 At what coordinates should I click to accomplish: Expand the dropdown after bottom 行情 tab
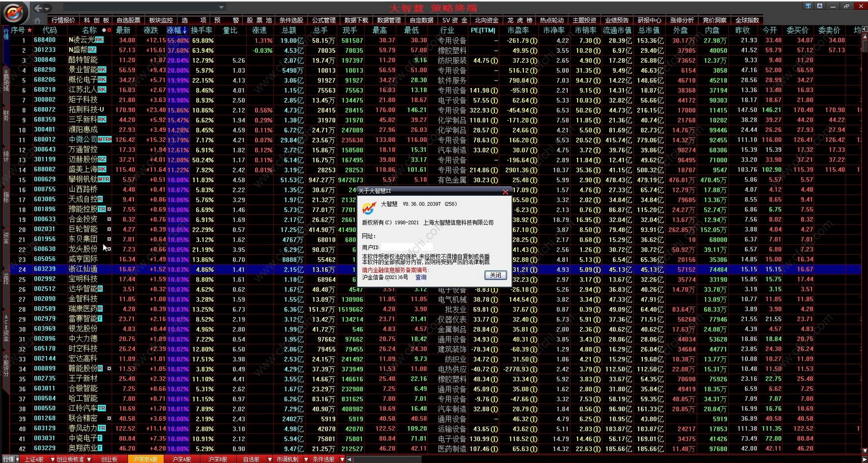18,459
